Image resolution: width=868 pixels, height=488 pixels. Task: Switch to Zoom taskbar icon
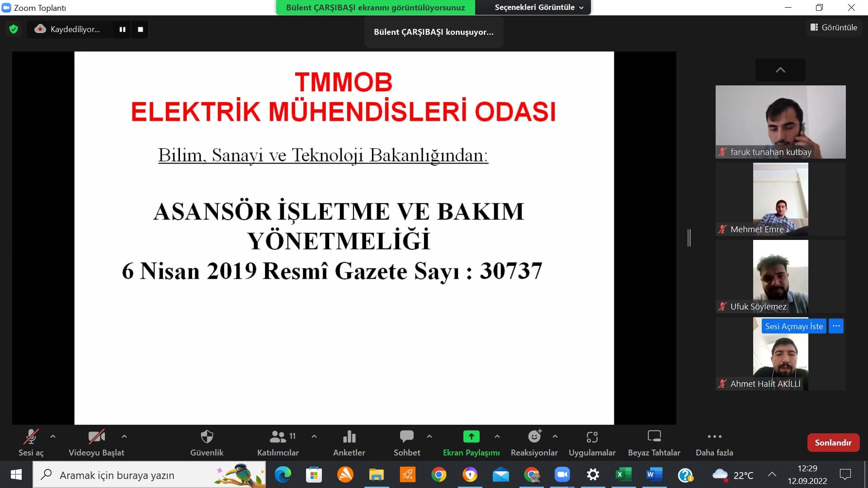[562, 475]
